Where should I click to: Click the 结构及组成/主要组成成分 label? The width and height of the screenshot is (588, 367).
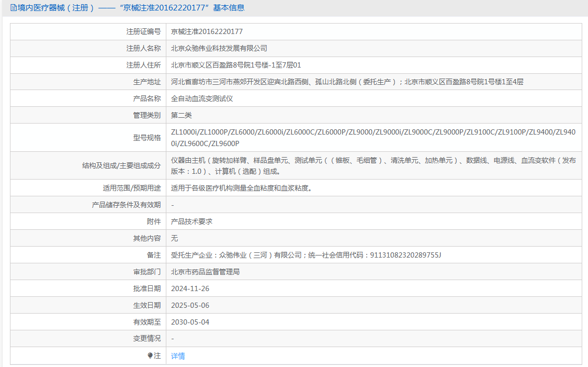click(x=121, y=165)
